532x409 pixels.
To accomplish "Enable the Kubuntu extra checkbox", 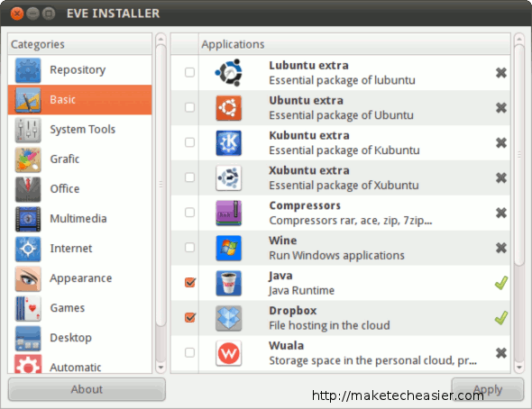I will click(x=189, y=142).
